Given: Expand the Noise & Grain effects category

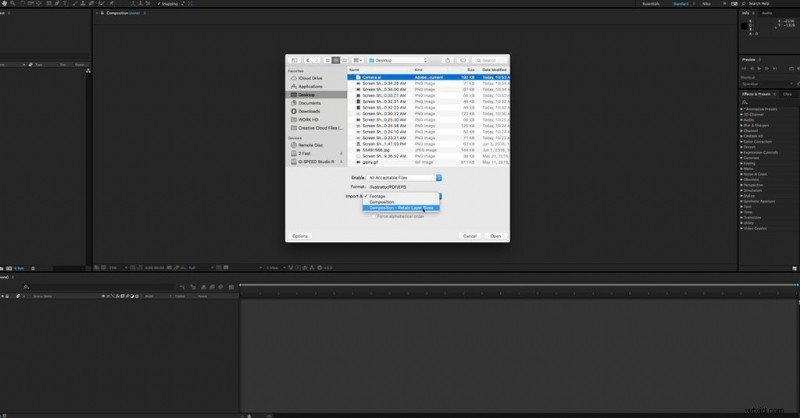Looking at the screenshot, I should pyautogui.click(x=742, y=174).
